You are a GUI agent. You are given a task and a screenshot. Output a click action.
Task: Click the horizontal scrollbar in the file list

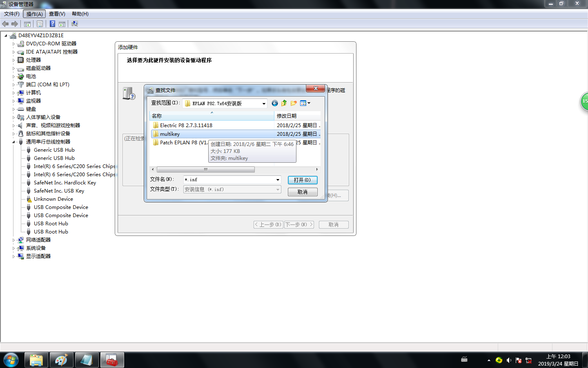point(206,169)
